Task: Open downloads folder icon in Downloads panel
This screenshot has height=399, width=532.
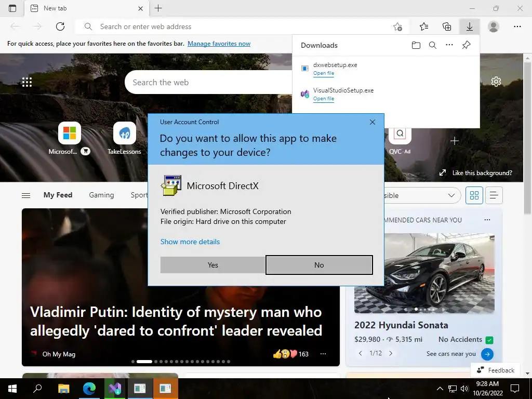Action: pyautogui.click(x=416, y=45)
